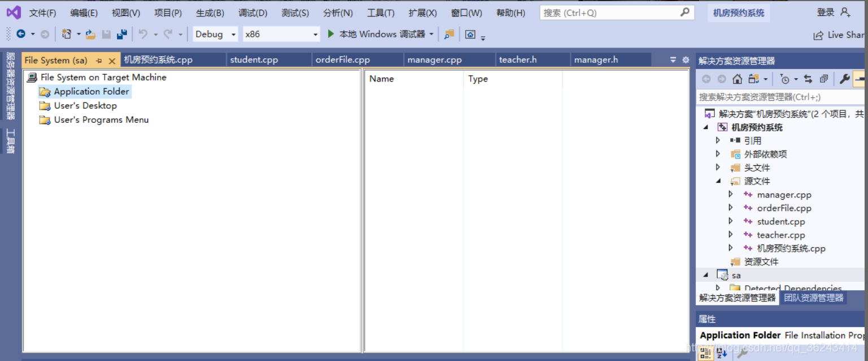Click the Home icon in 解决方案资源管理器 toolbar

point(737,79)
